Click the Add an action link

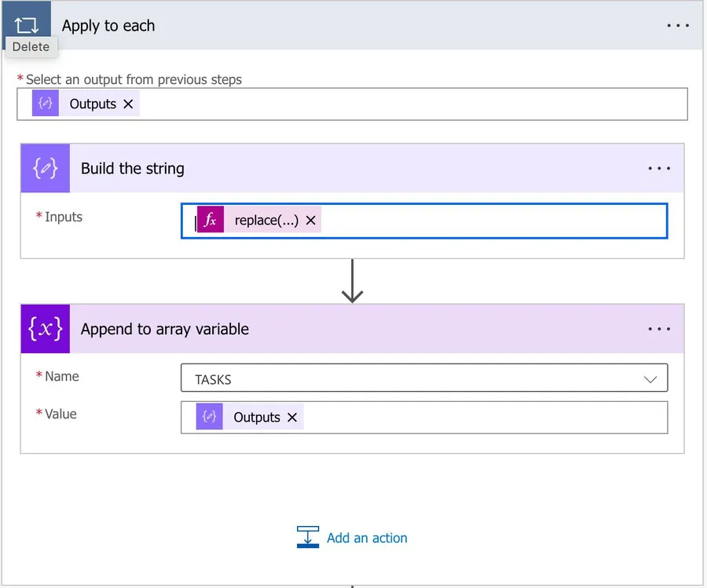pyautogui.click(x=367, y=538)
